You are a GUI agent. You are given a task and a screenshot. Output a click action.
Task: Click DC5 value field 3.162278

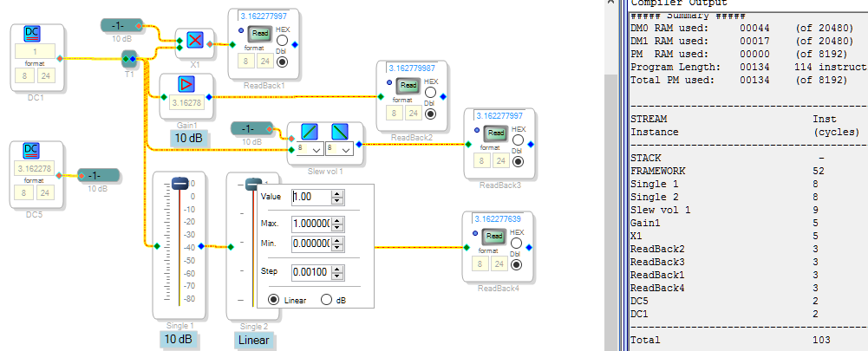[x=35, y=168]
